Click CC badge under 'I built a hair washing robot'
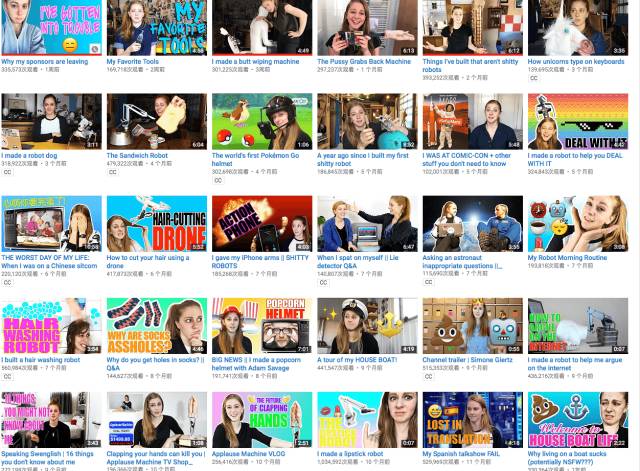The image size is (640, 471). (x=7, y=377)
